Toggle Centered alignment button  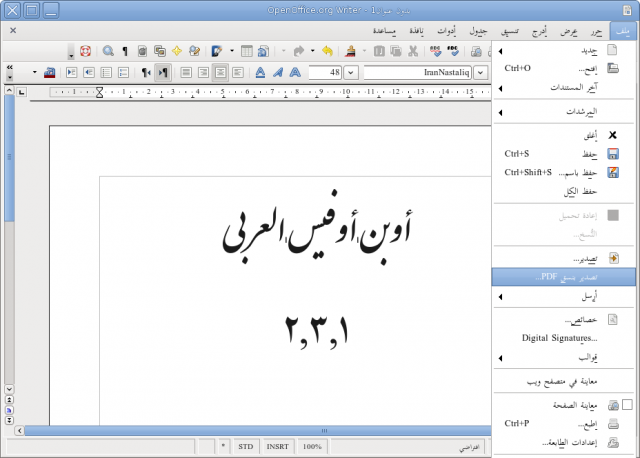click(220, 73)
